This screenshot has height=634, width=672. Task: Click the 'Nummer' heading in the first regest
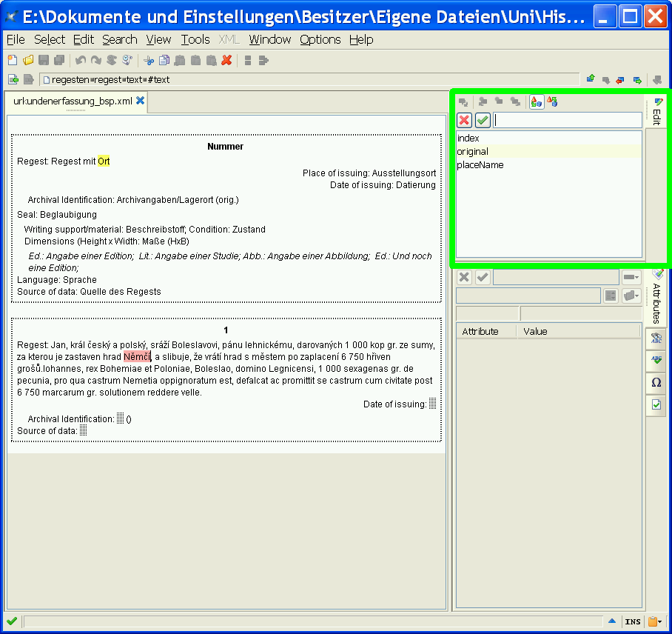(x=226, y=146)
